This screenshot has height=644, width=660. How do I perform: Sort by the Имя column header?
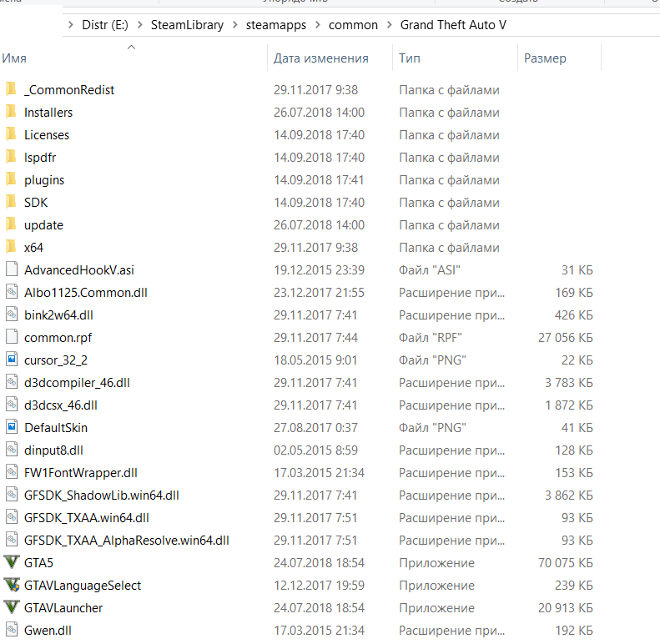point(14,58)
